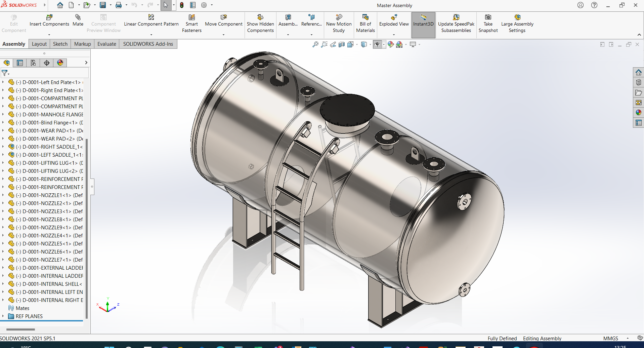Switch to the Evaluate tab
This screenshot has height=348, width=644.
106,44
